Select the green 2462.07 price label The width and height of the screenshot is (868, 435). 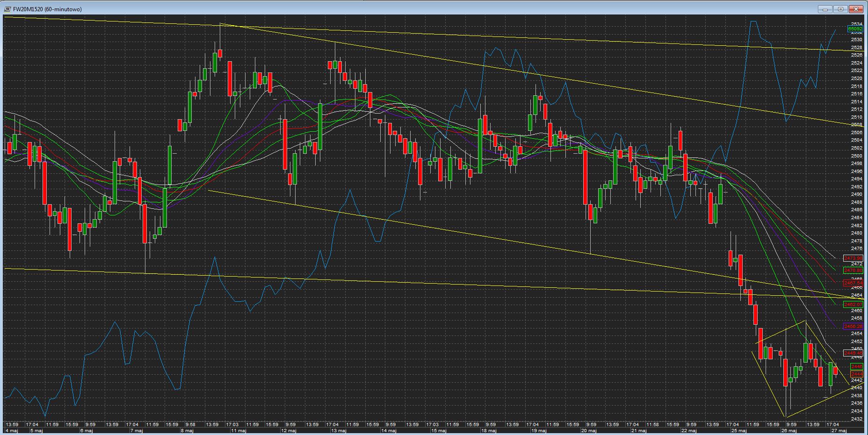(x=854, y=305)
